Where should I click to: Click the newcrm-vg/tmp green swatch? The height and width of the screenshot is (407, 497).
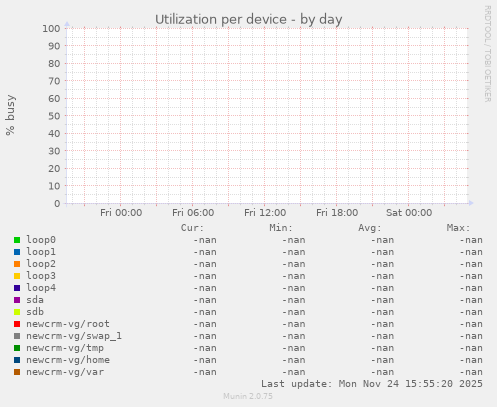tap(17, 348)
